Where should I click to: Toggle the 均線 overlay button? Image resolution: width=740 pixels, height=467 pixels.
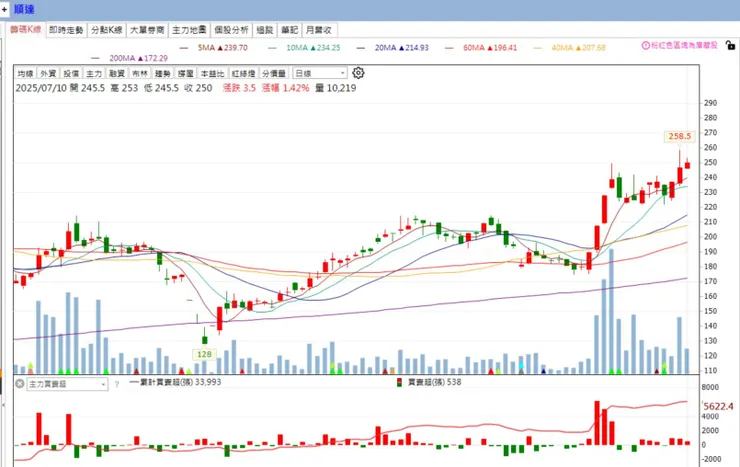pyautogui.click(x=25, y=73)
